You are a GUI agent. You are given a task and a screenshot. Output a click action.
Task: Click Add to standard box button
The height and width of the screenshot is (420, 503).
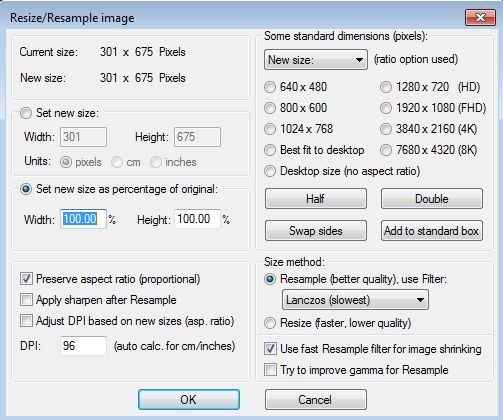[432, 231]
